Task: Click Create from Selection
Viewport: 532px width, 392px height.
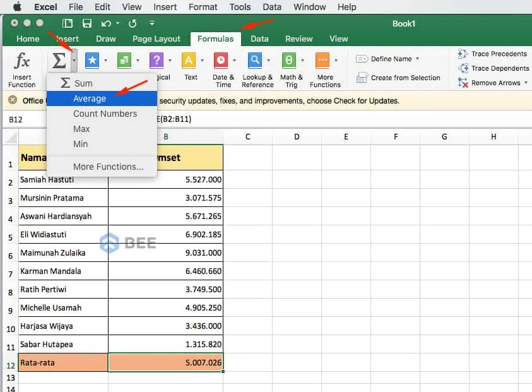Action: pos(398,78)
